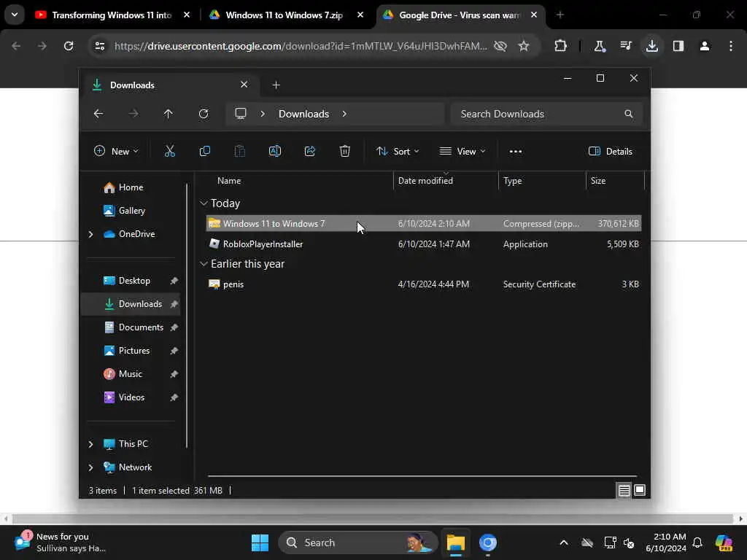
Task: Go up one folder level arrow
Action: [169, 114]
